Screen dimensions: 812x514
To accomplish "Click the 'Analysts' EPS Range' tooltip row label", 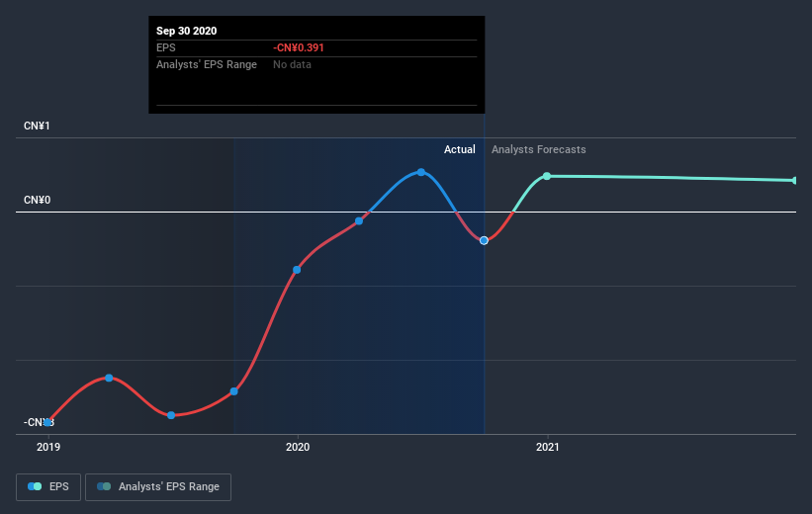I will (x=207, y=64).
